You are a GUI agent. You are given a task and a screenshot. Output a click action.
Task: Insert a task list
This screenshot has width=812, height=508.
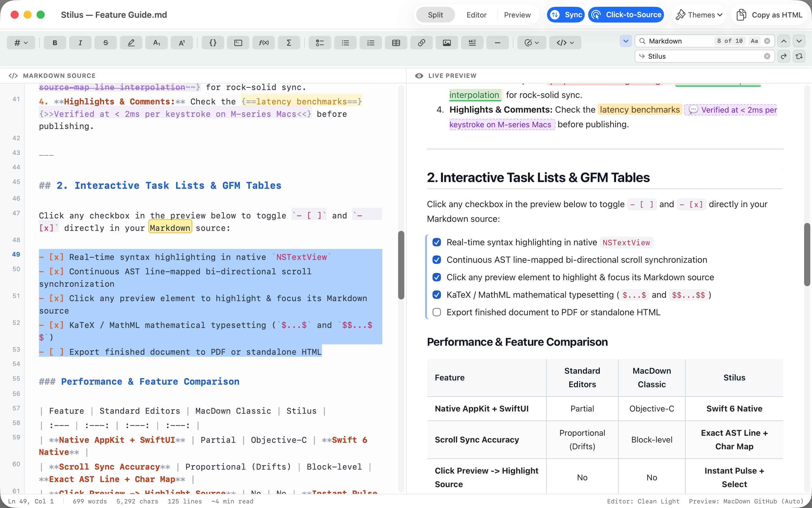(320, 43)
